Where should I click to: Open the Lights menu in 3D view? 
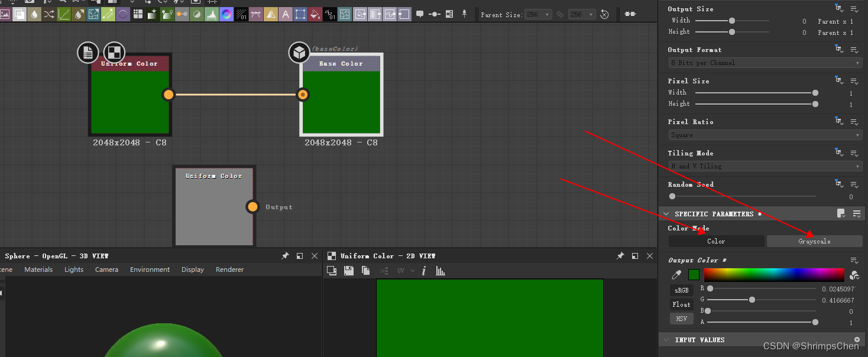[x=74, y=270]
